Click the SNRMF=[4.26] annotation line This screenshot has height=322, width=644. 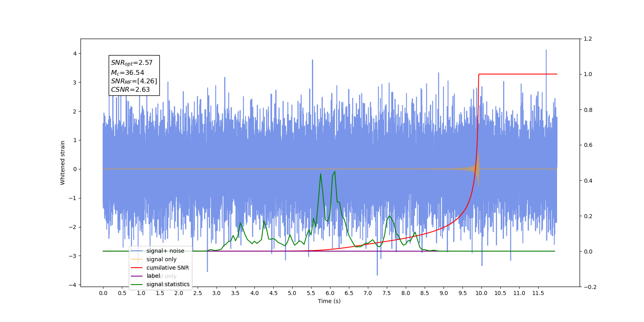134,81
